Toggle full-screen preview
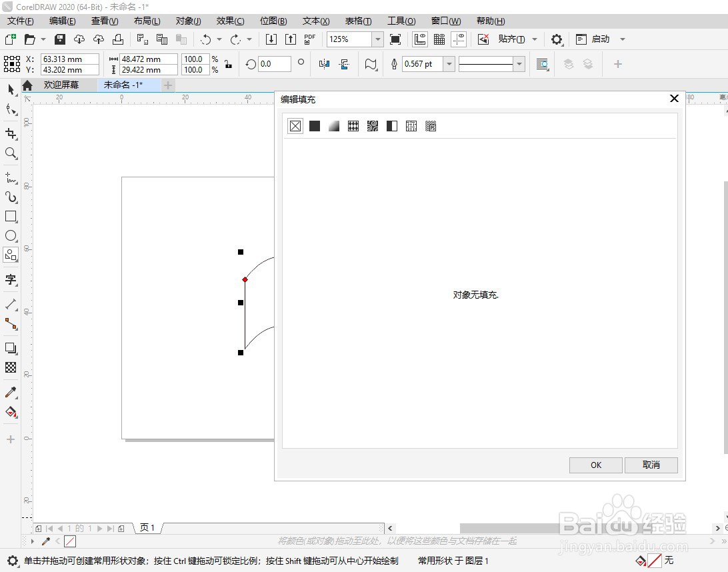The width and height of the screenshot is (728, 572). click(395, 39)
